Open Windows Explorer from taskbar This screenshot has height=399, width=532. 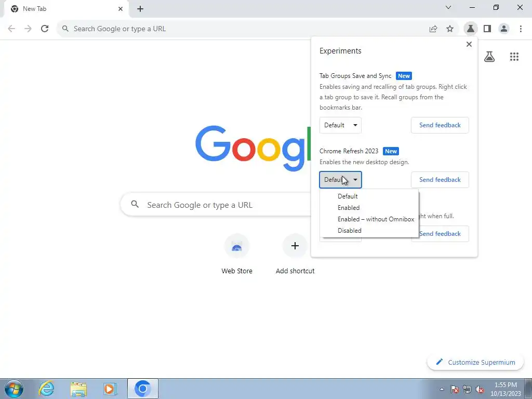coord(78,389)
